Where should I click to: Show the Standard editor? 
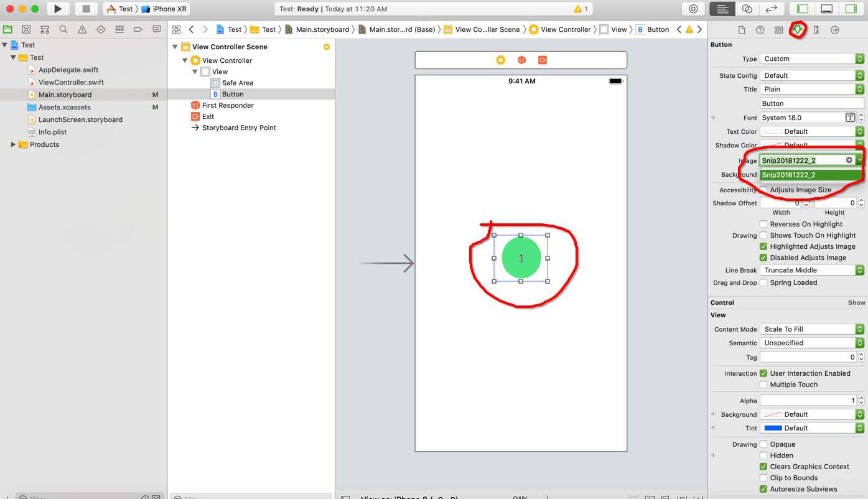[722, 9]
